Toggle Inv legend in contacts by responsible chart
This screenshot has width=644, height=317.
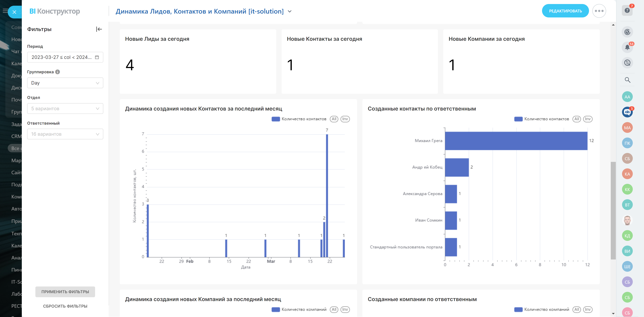click(x=587, y=119)
